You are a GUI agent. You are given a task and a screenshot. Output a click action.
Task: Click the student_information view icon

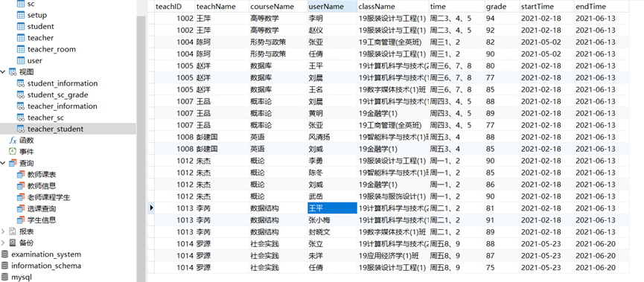click(21, 83)
